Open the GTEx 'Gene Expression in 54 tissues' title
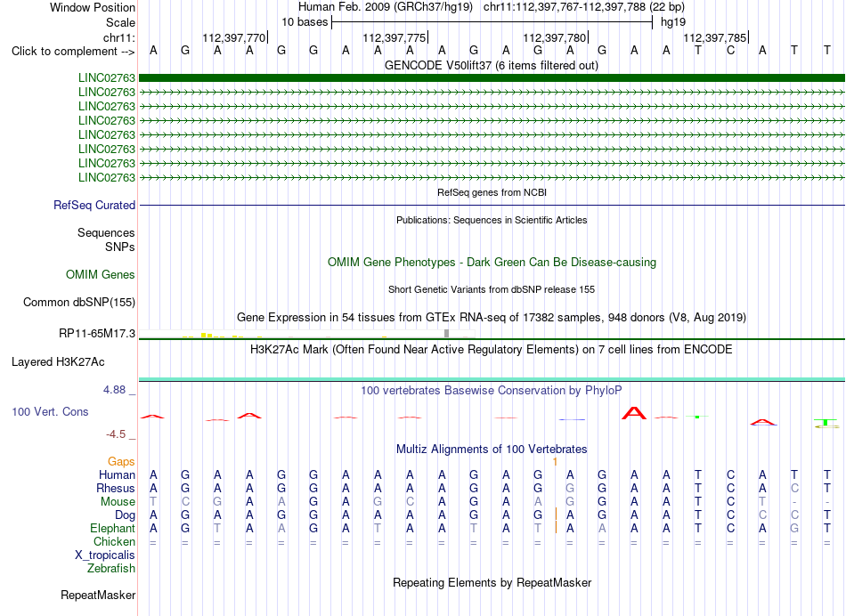 [492, 317]
